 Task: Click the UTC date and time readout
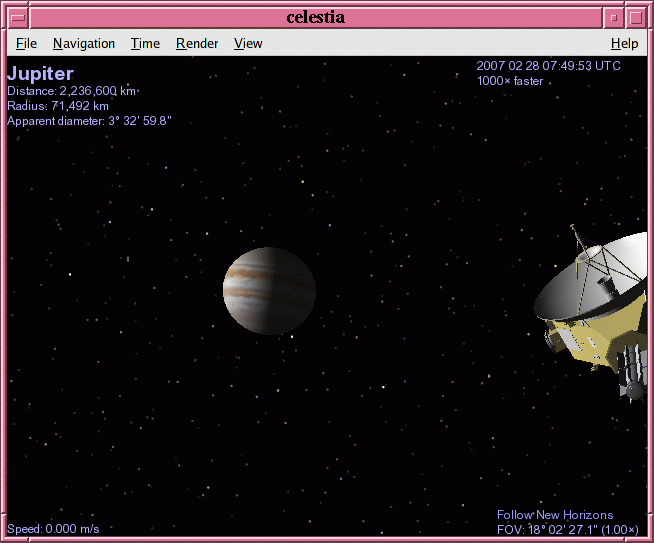[549, 66]
